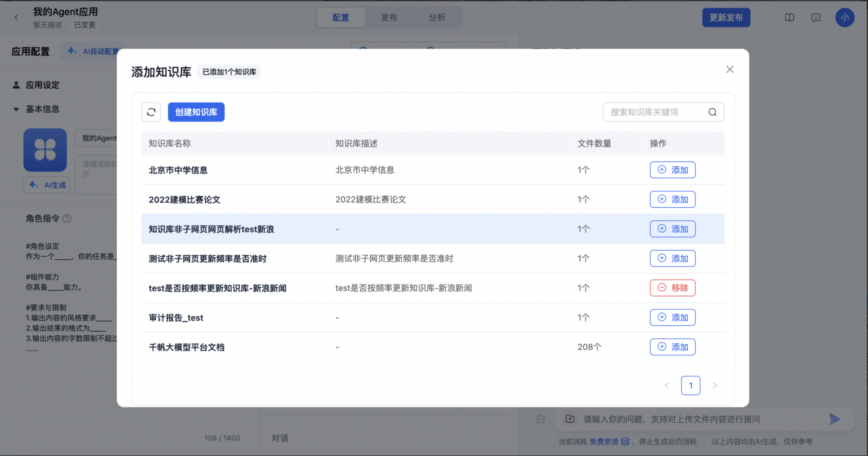Screen dimensions: 868x456
Task: Open the feedback smiley icon
Action: click(816, 17)
